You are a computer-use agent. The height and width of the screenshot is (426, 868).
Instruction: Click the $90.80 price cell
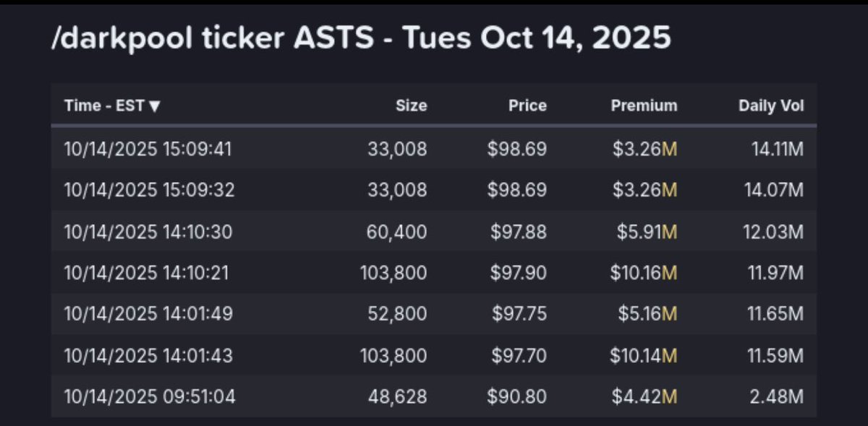click(x=519, y=396)
